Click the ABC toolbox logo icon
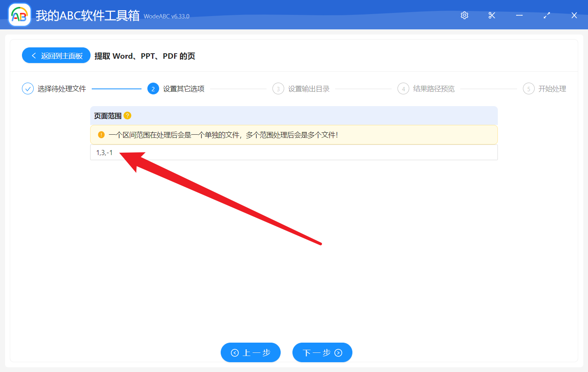Viewport: 588px width, 372px height. [19, 14]
